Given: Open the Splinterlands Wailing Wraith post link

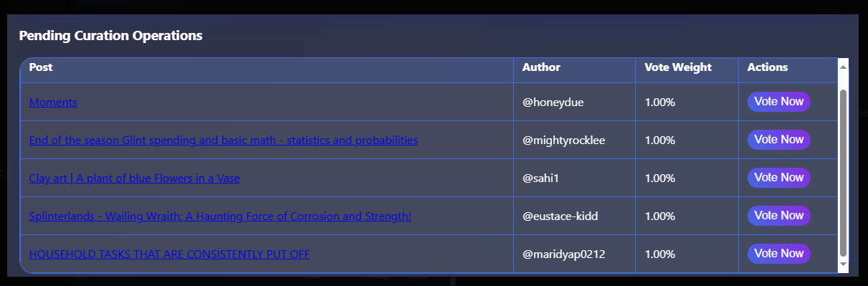Looking at the screenshot, I should pos(220,216).
